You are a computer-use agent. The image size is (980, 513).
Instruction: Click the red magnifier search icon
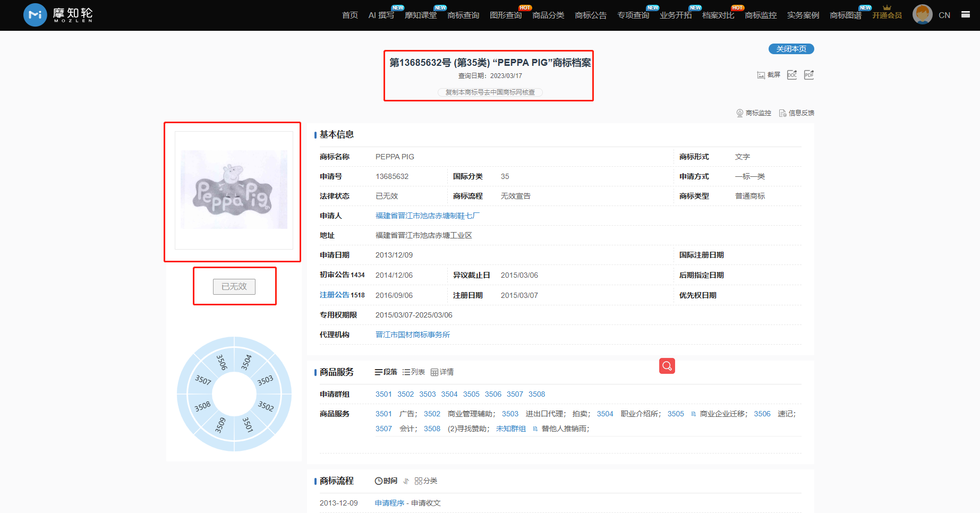pyautogui.click(x=667, y=366)
